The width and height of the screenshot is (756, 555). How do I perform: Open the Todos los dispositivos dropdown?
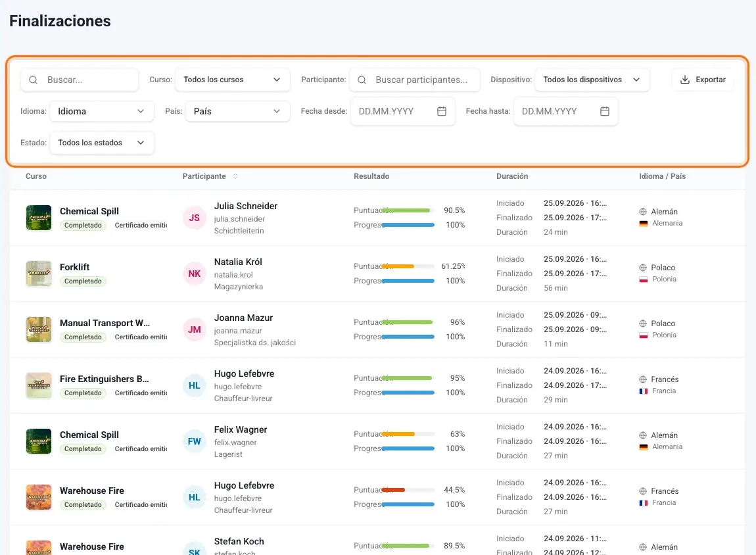click(592, 80)
